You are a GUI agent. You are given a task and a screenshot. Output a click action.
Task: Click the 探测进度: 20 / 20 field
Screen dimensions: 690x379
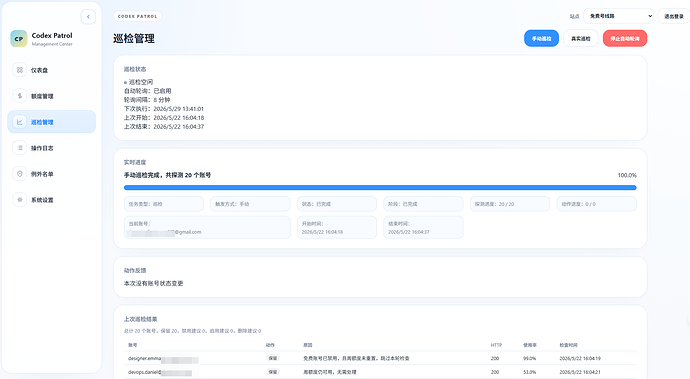510,204
